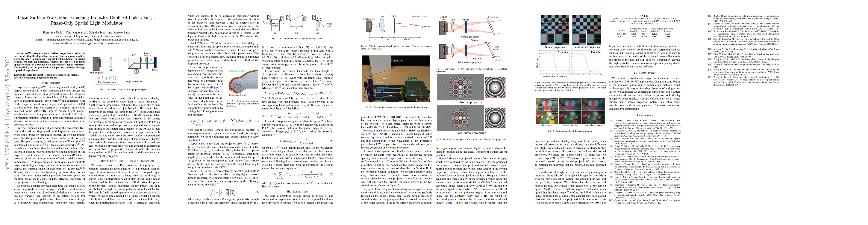Viewport: 868px width, 225px height.
Task: Click the paper title 'Focal Surface Projection'
Action: click(87, 20)
